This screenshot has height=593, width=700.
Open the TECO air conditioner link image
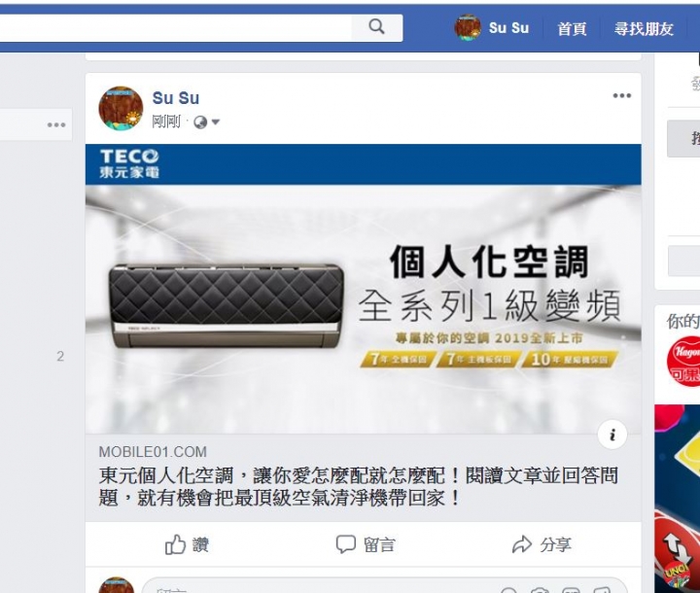tap(364, 289)
